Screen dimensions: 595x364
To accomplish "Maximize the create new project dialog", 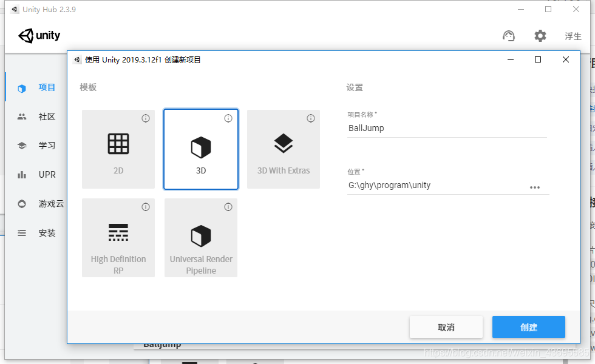I will 538,59.
